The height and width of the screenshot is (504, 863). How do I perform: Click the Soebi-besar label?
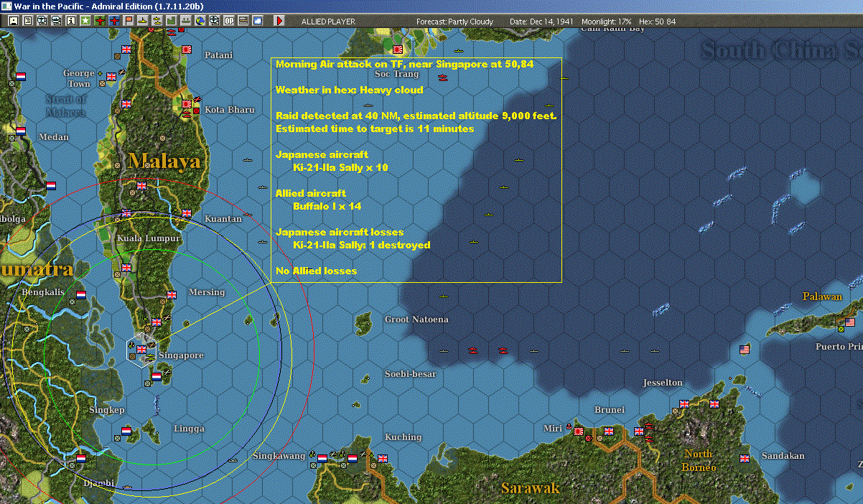411,374
